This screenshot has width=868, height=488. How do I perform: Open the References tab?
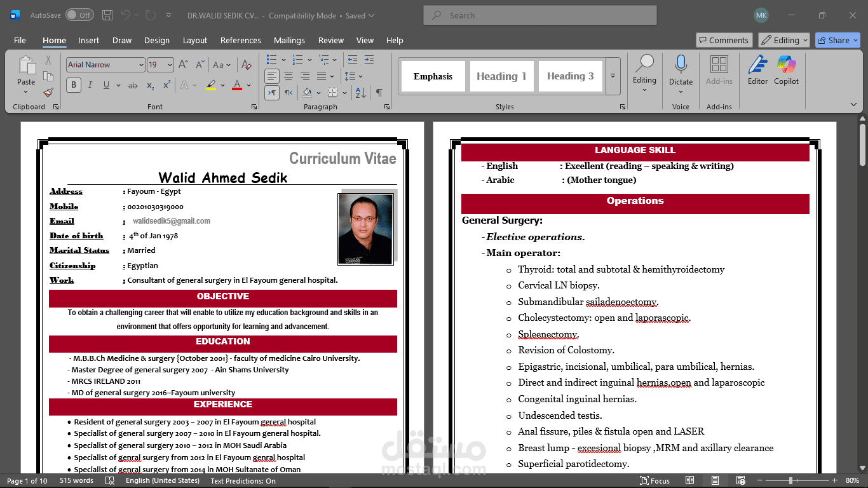(x=241, y=40)
